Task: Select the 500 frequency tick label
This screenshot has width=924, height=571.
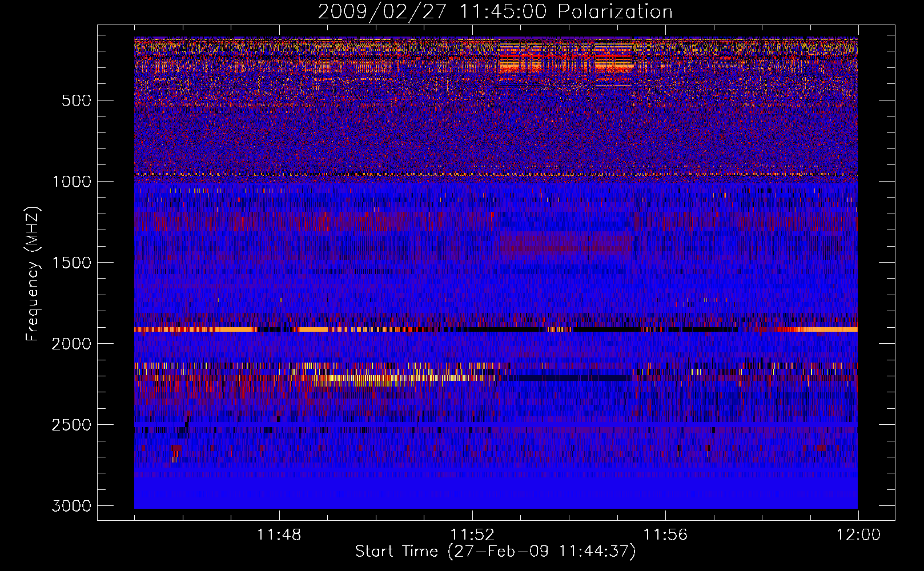Action: (x=75, y=100)
